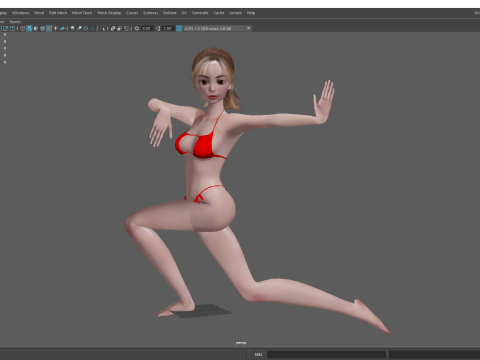Toggle the safe title viewport icon
480x360 pixels.
click(12, 28)
